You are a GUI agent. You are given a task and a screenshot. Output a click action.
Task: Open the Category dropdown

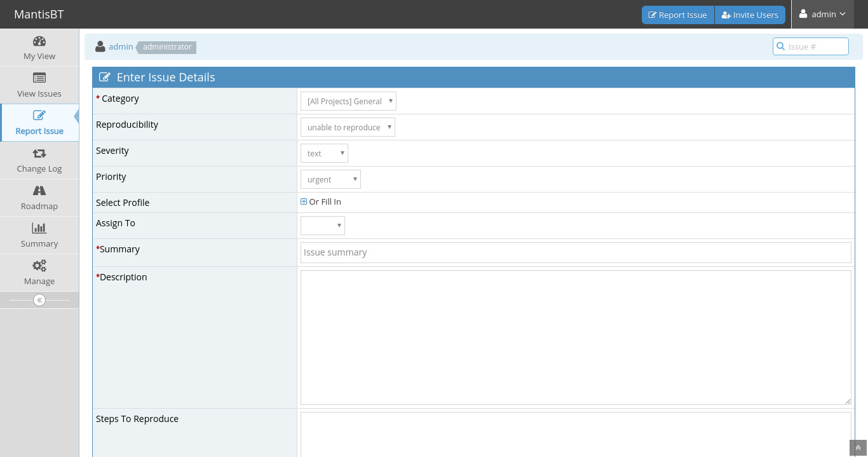tap(348, 101)
